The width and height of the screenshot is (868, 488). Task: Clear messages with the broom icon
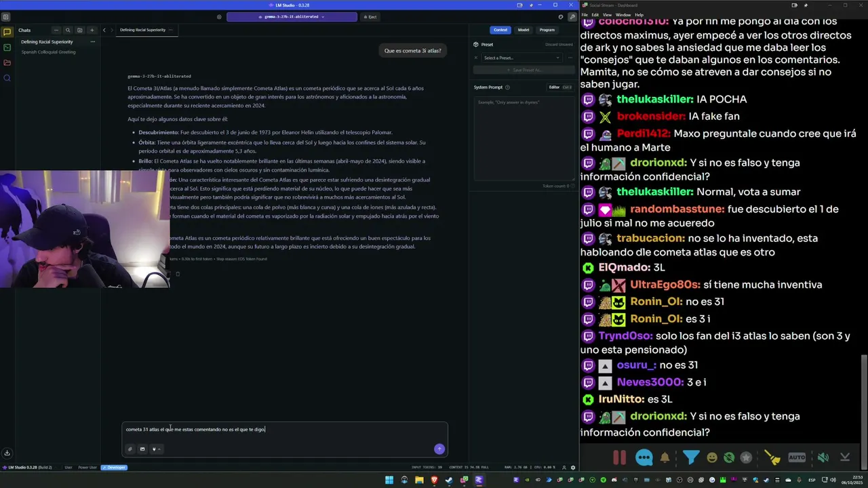point(772,457)
